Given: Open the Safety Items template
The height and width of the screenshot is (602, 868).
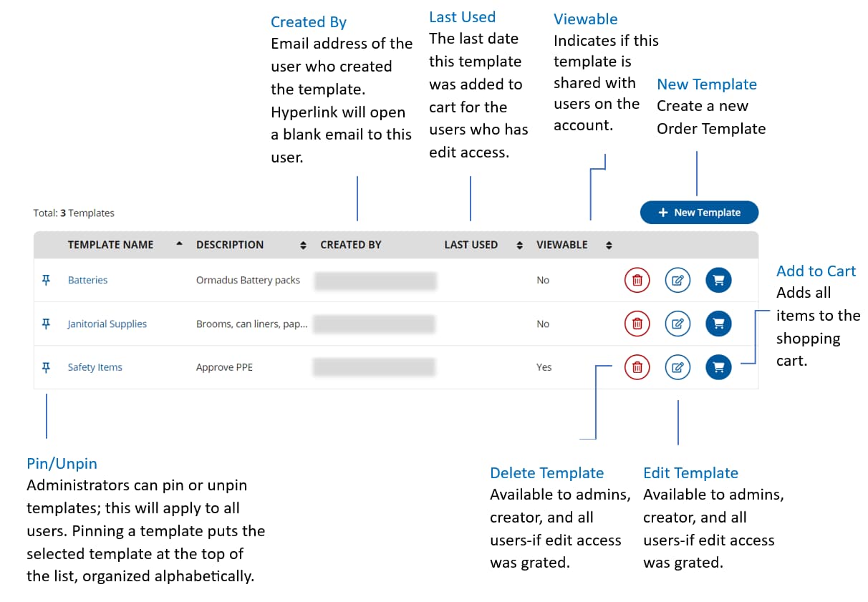Looking at the screenshot, I should click(95, 367).
